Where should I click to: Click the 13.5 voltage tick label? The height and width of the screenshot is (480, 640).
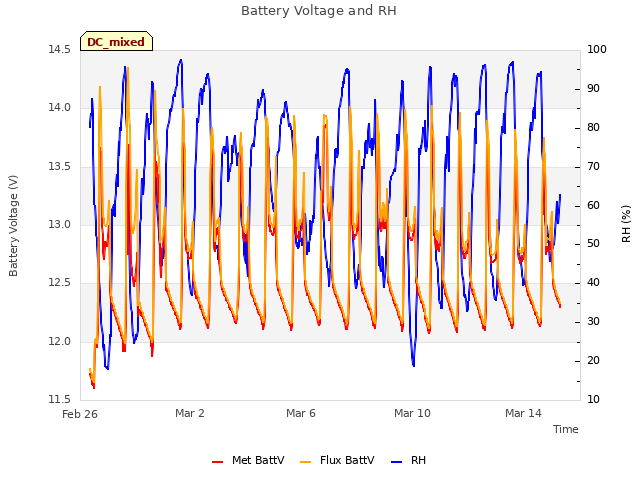pos(59,167)
